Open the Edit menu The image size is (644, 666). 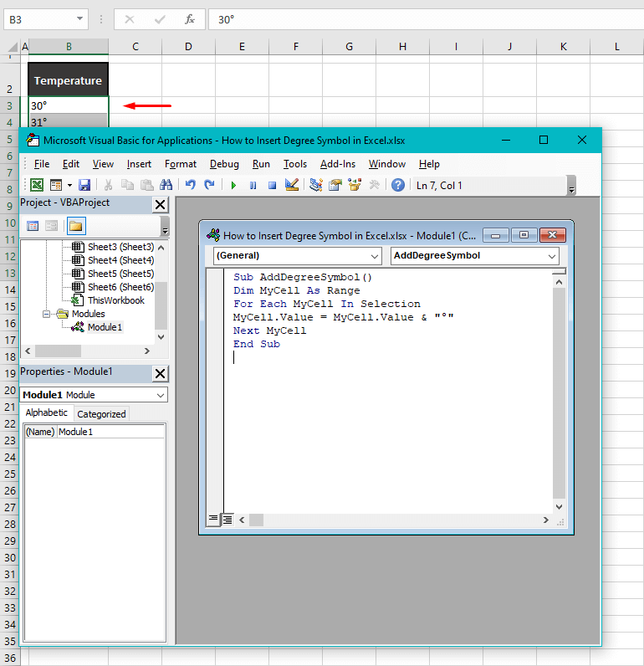[x=71, y=164]
